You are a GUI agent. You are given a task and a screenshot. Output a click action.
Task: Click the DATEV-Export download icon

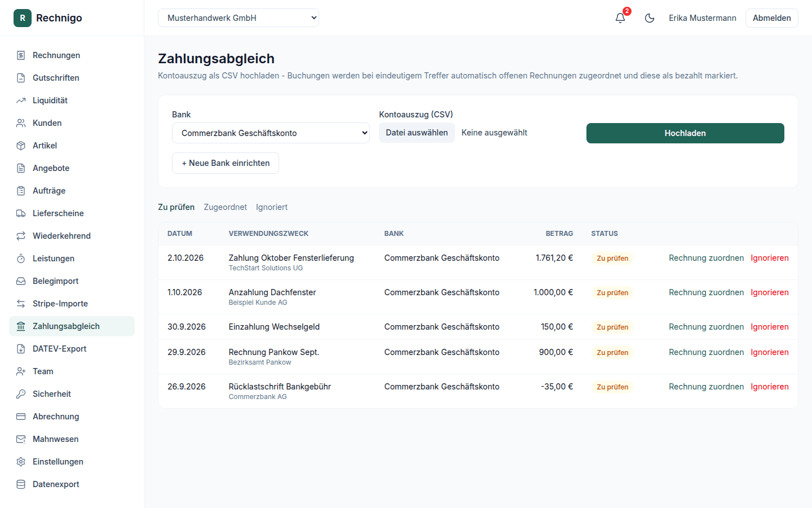[x=21, y=349]
